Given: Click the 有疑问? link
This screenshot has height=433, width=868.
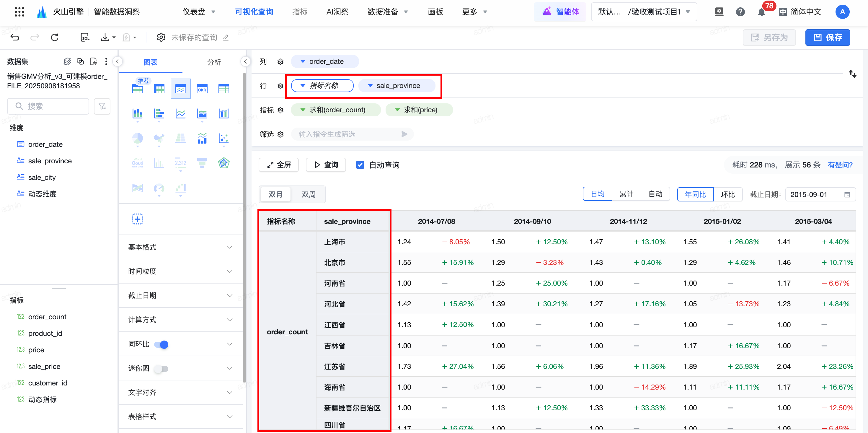Looking at the screenshot, I should pyautogui.click(x=840, y=165).
